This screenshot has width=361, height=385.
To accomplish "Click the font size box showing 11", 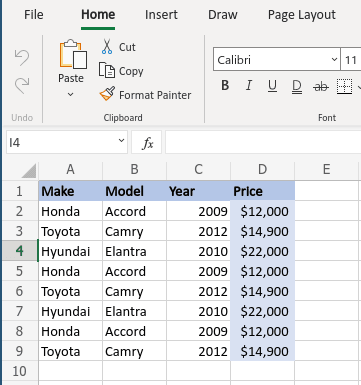I will point(351,60).
